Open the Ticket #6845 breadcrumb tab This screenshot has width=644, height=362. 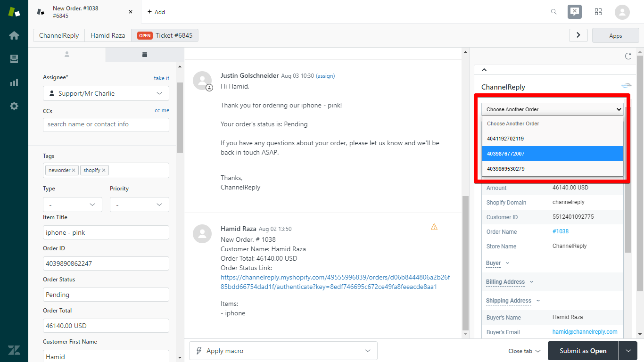click(165, 35)
